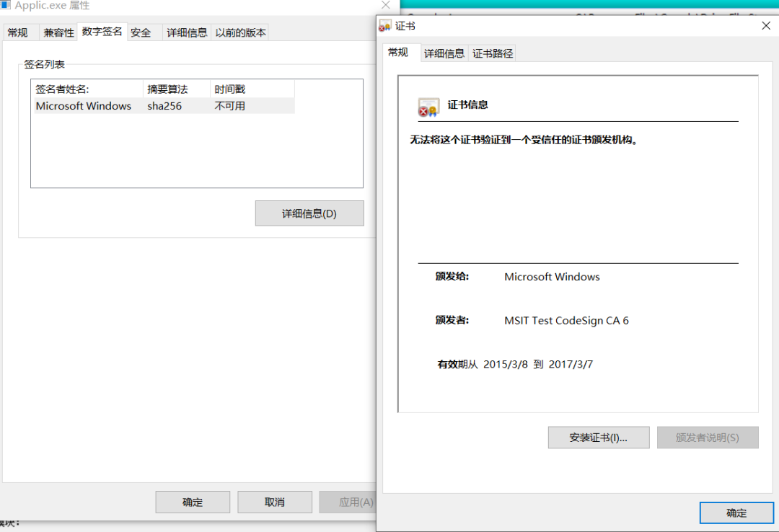Image resolution: width=779 pixels, height=532 pixels.
Task: Click the 颁发者说明(S) button
Action: (x=708, y=438)
